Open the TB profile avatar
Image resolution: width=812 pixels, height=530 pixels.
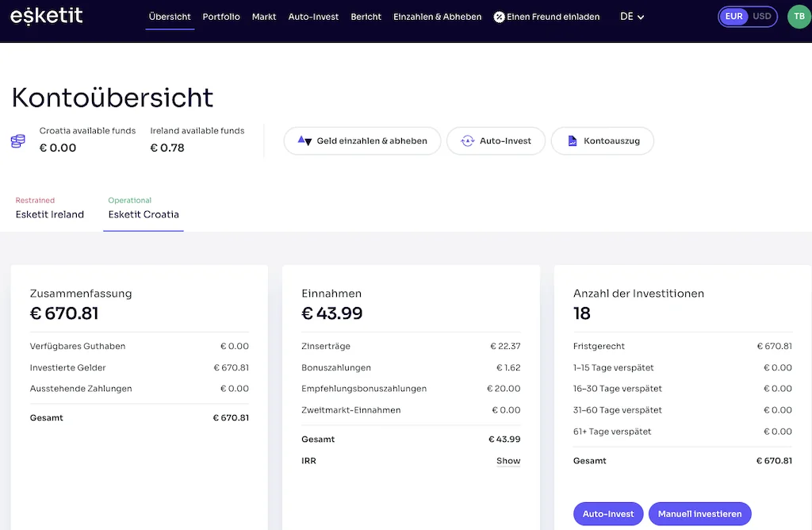(x=799, y=16)
